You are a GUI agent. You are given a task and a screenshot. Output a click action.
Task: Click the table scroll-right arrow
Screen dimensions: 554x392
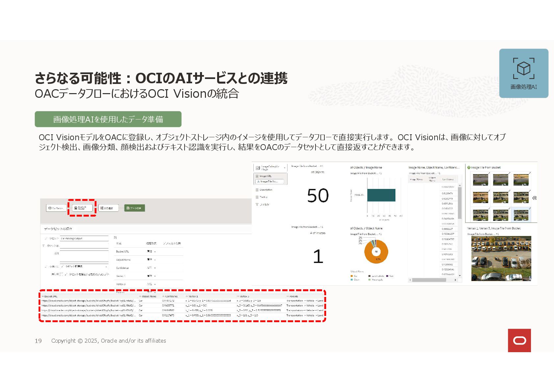point(455,280)
